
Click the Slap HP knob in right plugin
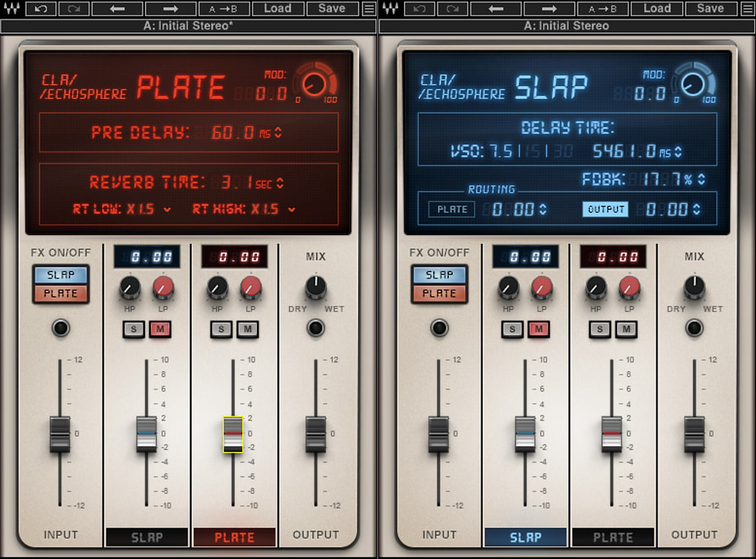click(508, 287)
